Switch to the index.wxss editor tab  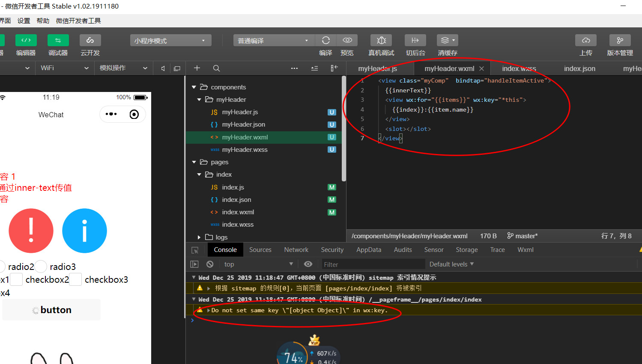(519, 68)
